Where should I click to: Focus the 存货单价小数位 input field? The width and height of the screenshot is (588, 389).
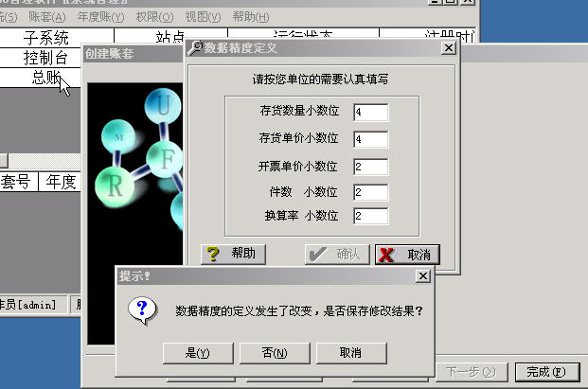click(370, 139)
